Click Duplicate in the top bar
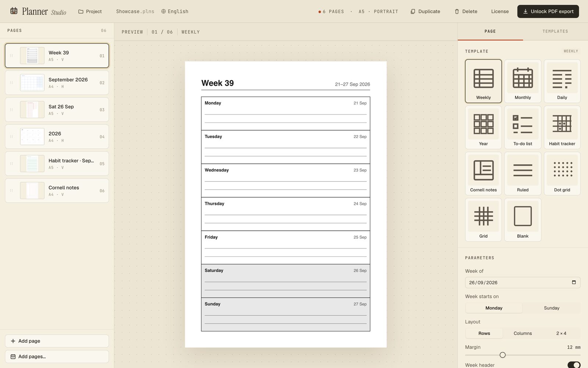 point(425,11)
